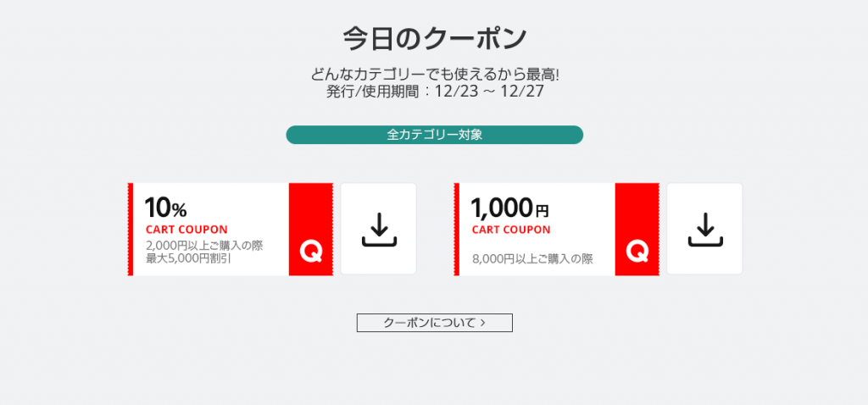Screen dimensions: 868x405
Task: Click the chevron arrow beside クーポンについて
Action: (x=482, y=323)
